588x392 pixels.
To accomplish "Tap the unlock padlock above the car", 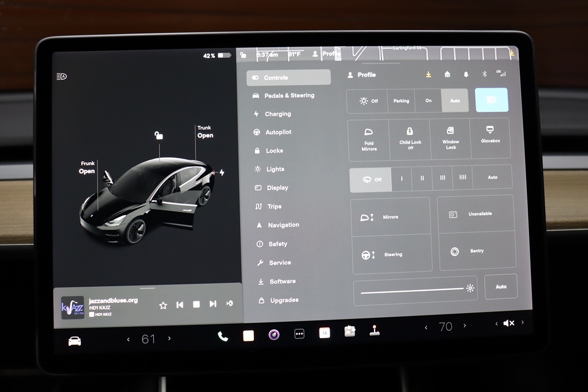I will 158,135.
